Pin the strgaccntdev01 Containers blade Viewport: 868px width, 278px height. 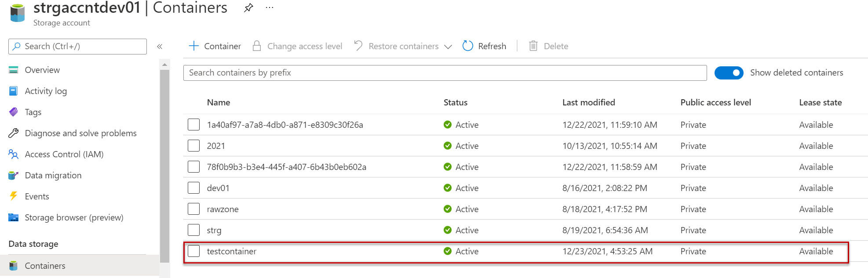coord(248,8)
